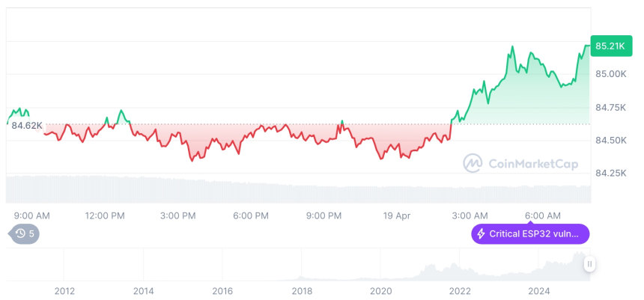Viewport: 644px width, 300px height.
Task: Click the green 85.21K current price tag
Action: coord(610,46)
